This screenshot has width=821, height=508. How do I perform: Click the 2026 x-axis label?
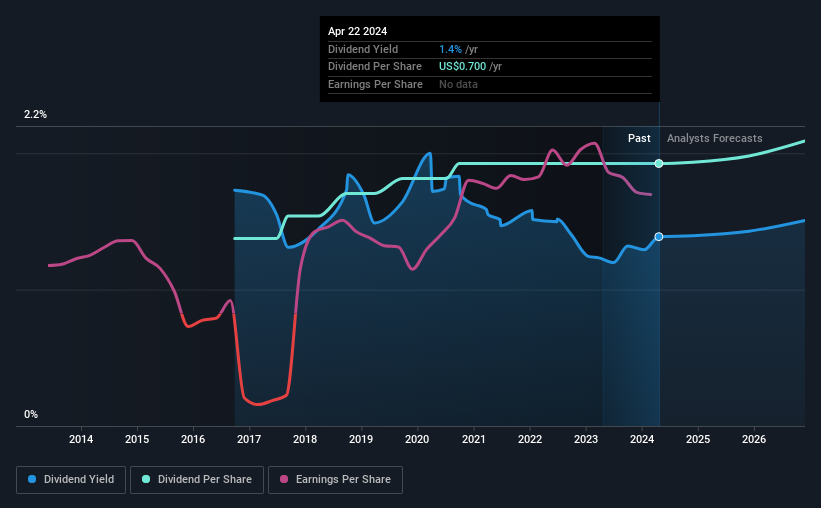point(754,439)
